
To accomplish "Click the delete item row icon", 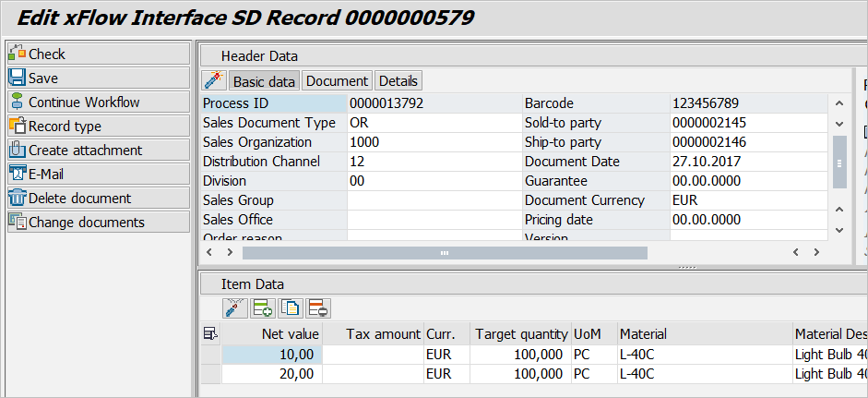I will click(318, 308).
